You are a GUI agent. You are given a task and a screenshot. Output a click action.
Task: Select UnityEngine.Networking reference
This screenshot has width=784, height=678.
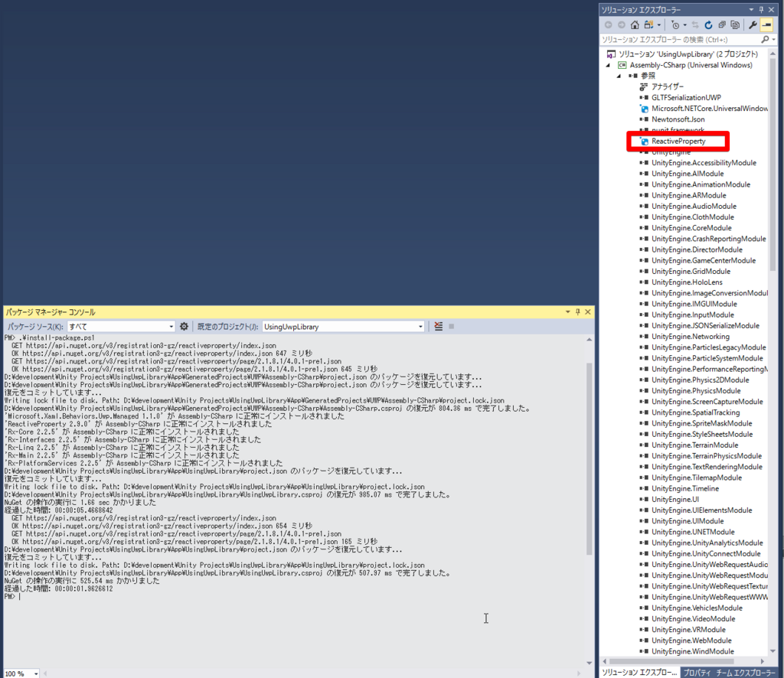click(690, 337)
